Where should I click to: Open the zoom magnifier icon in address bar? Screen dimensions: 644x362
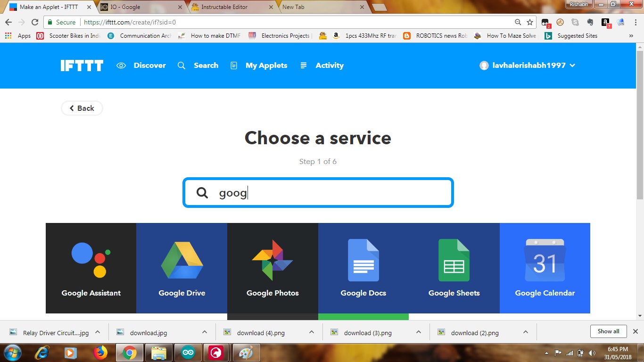click(x=518, y=22)
